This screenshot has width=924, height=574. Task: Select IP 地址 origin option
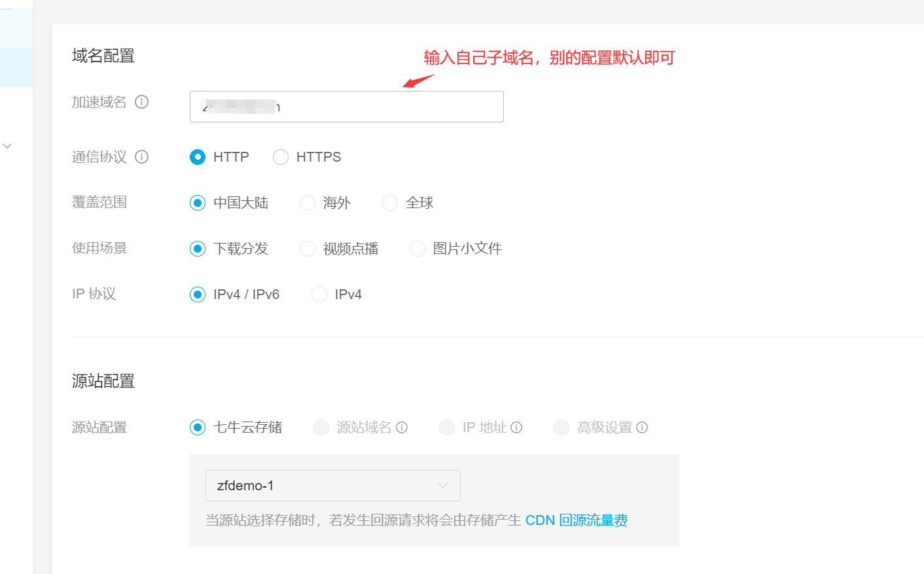(x=447, y=427)
